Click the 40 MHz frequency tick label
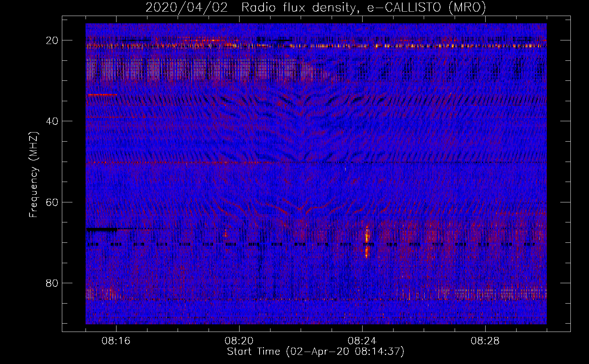Image resolution: width=589 pixels, height=364 pixels. point(52,121)
